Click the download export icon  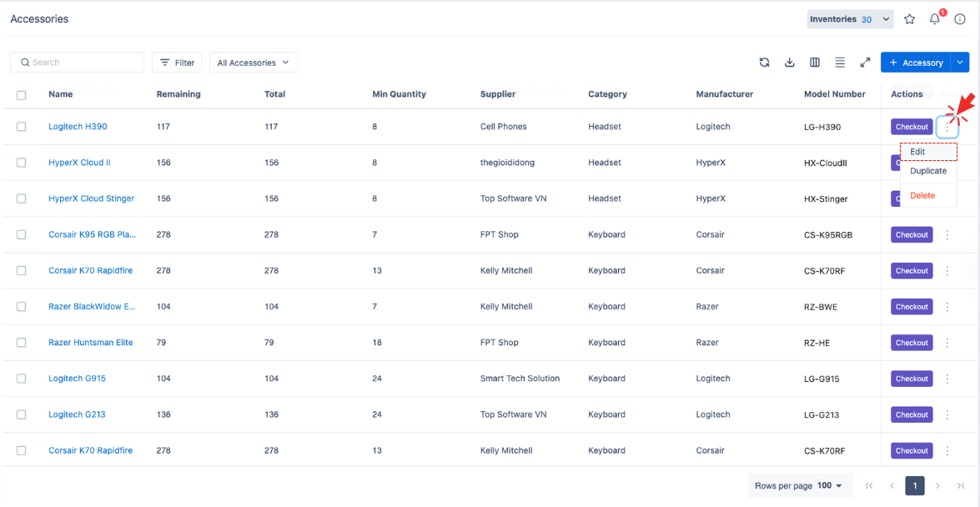pyautogui.click(x=789, y=63)
